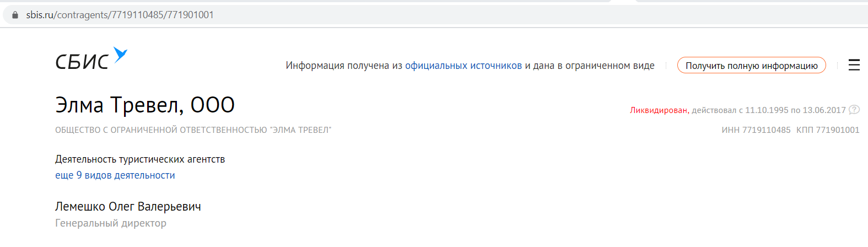Click the question mark help bubble
Screen dimensions: 868x247
pyautogui.click(x=854, y=110)
